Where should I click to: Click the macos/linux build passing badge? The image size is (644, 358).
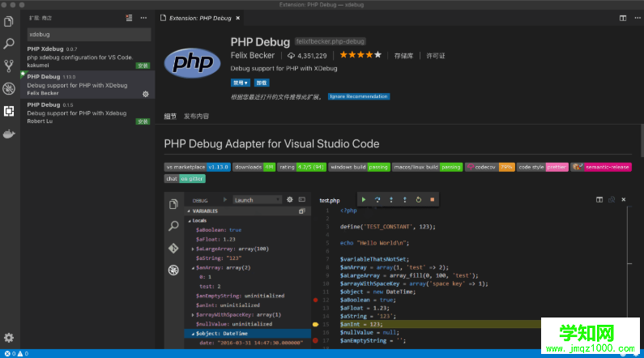coord(428,167)
